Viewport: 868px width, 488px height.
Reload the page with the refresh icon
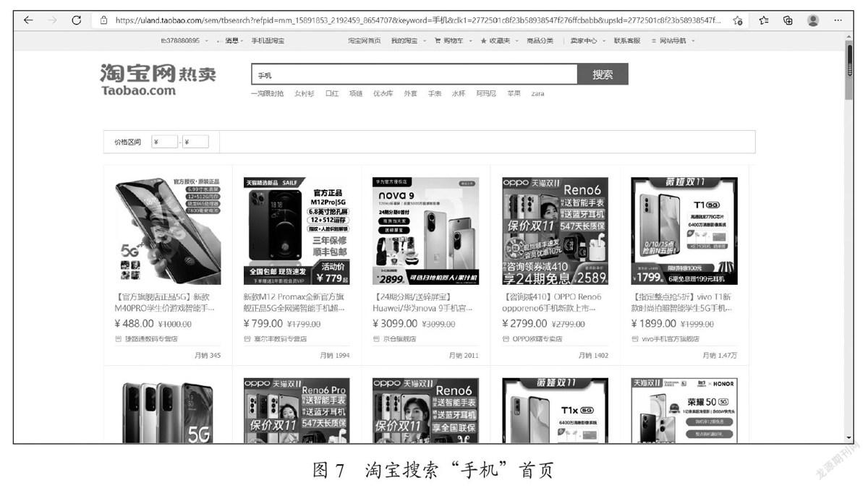(x=77, y=20)
